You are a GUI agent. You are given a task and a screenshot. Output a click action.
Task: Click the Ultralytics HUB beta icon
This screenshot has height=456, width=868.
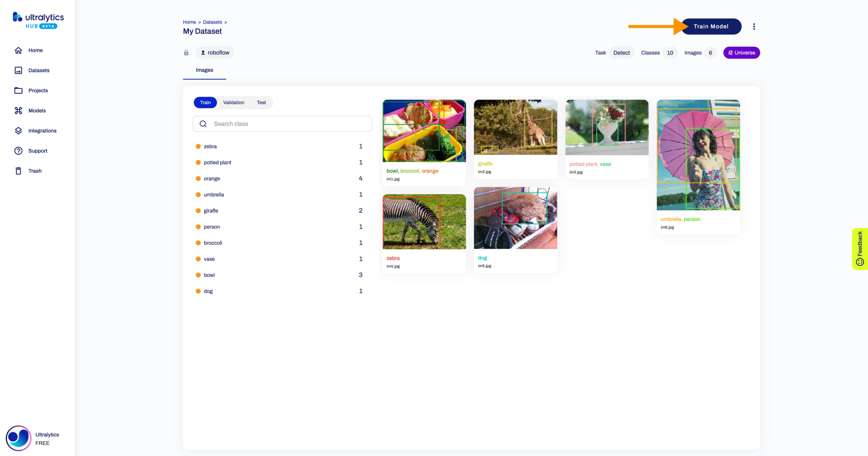click(x=38, y=21)
